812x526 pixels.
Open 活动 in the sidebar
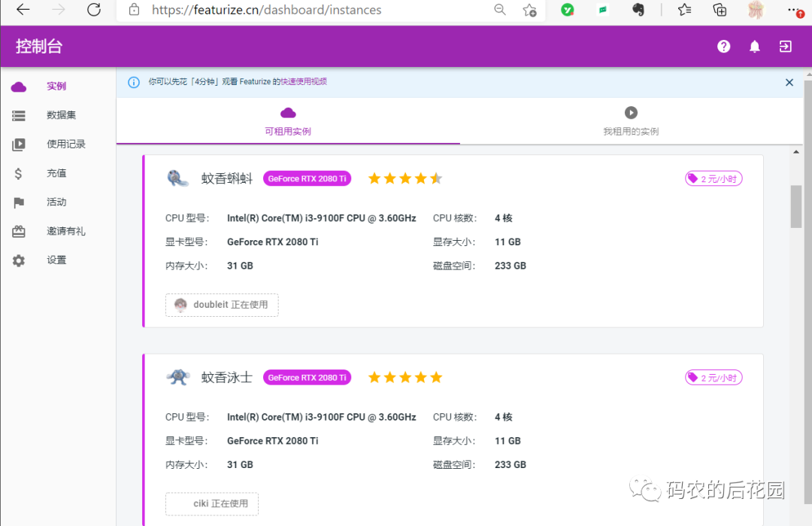[56, 202]
